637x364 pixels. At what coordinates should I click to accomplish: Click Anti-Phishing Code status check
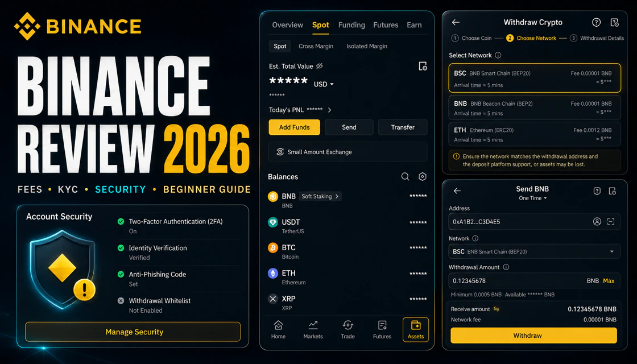click(x=121, y=274)
